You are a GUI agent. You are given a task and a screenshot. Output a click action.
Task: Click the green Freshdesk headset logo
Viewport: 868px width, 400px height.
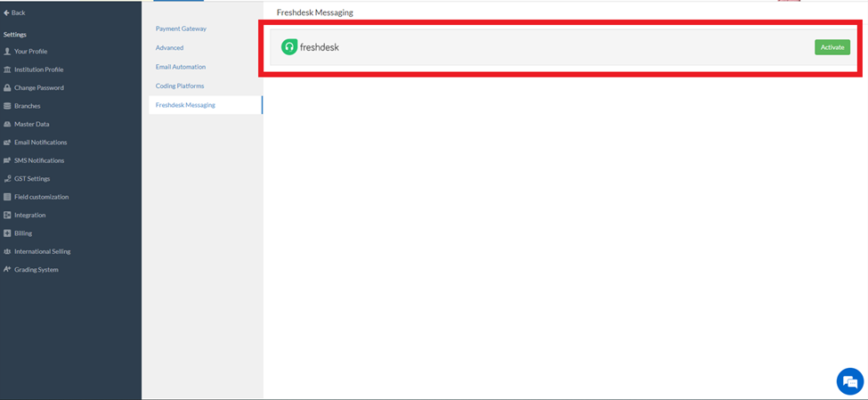click(289, 47)
